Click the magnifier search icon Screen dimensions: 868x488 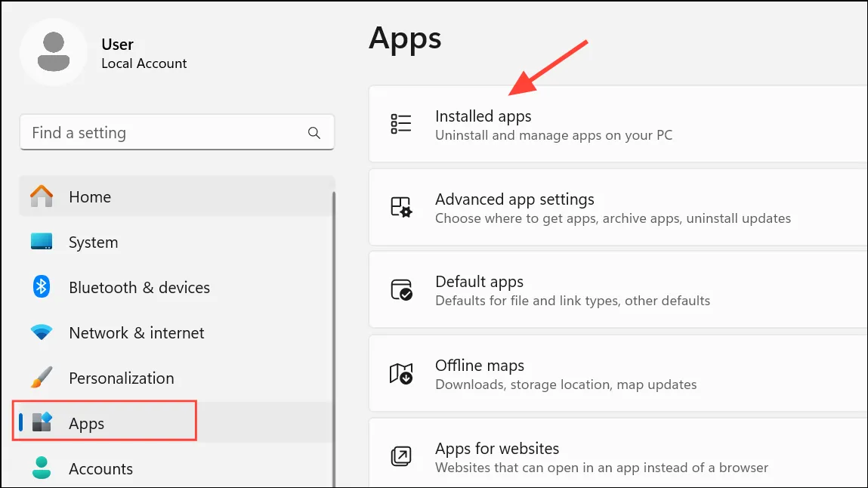tap(314, 133)
